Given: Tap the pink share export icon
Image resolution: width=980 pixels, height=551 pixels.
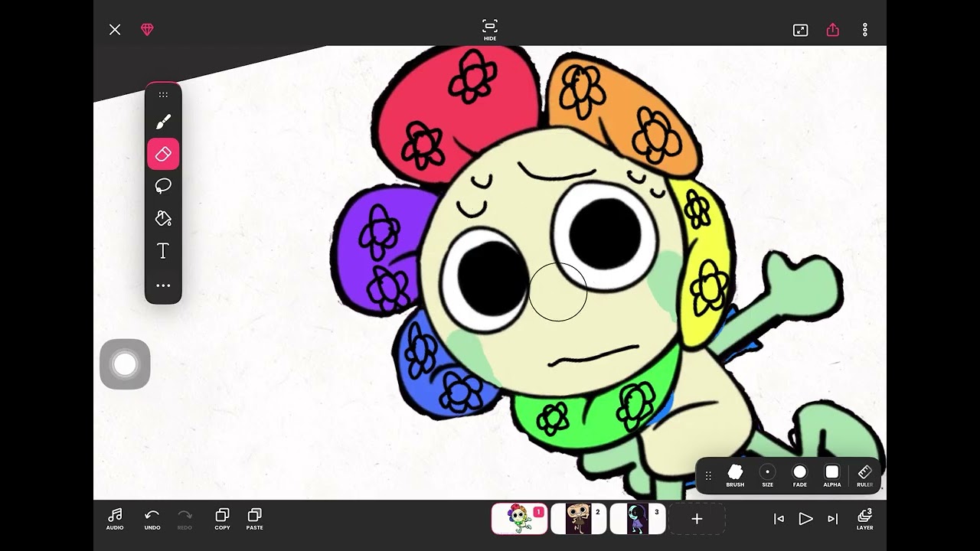Looking at the screenshot, I should pos(833,30).
